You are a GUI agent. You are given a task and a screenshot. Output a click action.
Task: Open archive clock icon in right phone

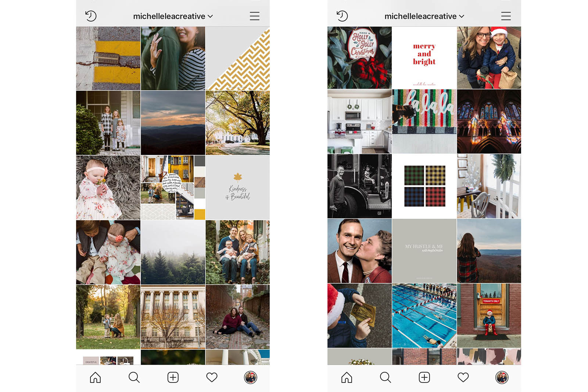[342, 16]
